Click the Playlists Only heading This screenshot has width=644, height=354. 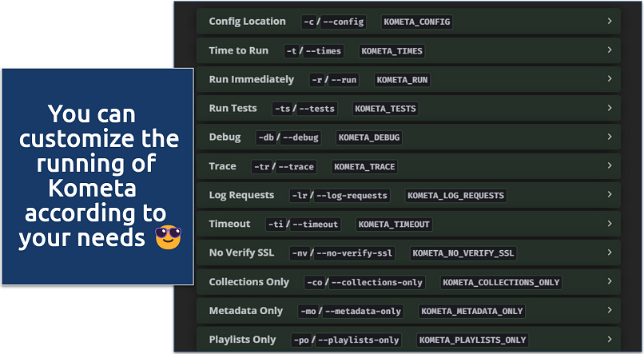(x=242, y=340)
